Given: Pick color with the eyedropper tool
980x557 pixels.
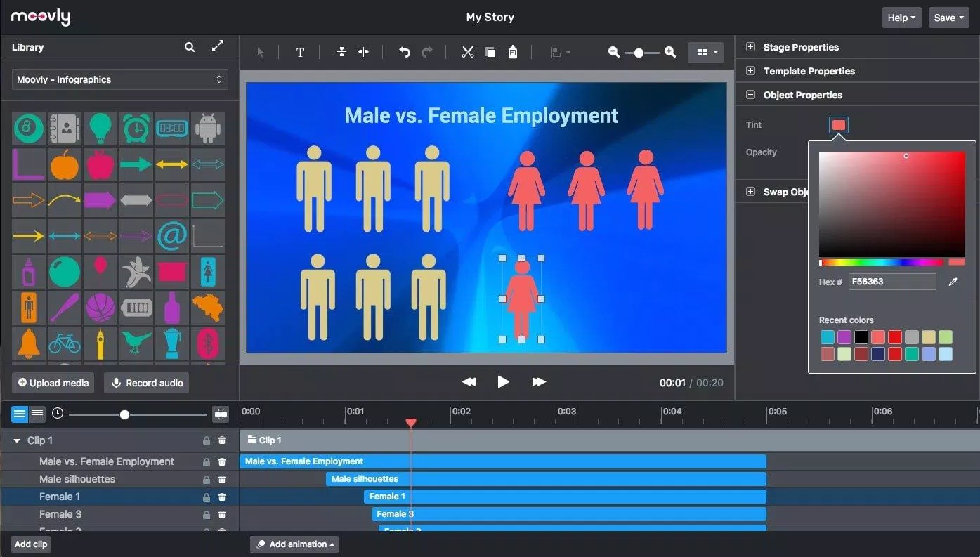Looking at the screenshot, I should (953, 282).
